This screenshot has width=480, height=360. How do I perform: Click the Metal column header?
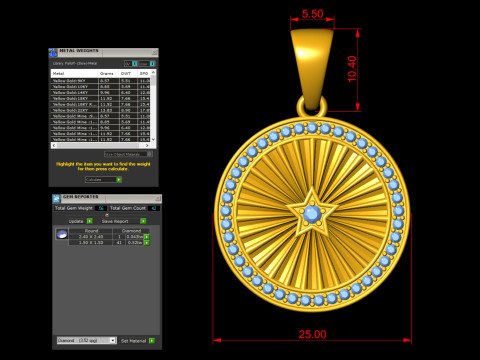74,73
